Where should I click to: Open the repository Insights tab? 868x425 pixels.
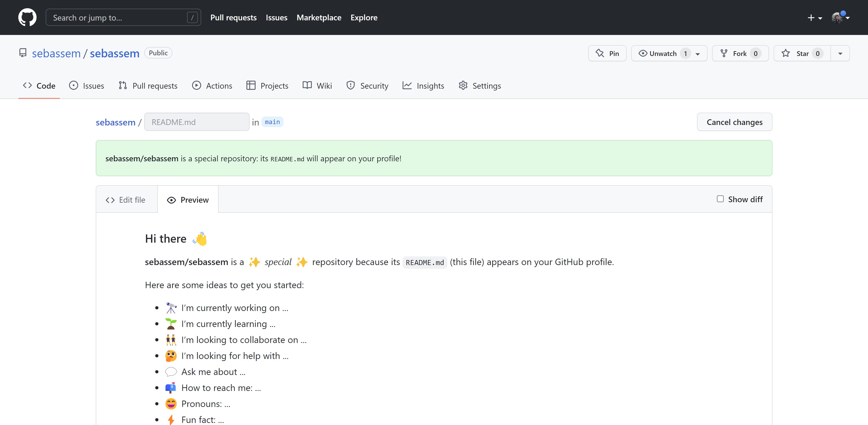point(423,85)
